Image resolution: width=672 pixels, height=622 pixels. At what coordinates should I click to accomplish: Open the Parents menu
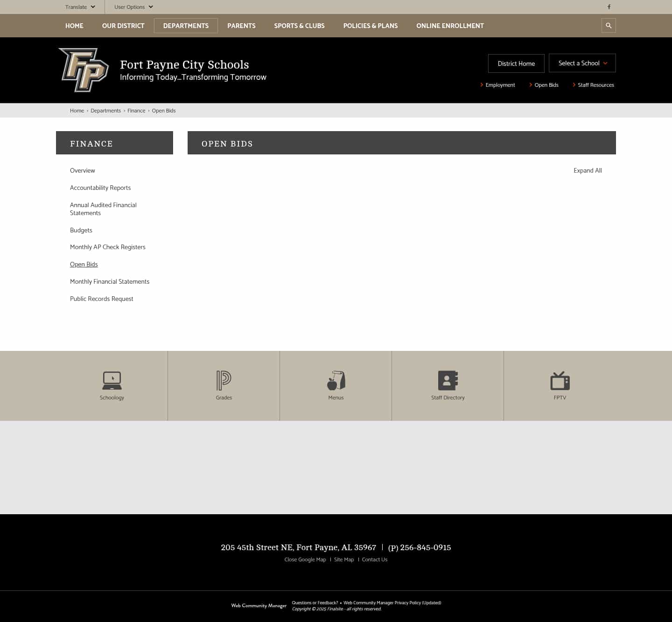tap(241, 26)
